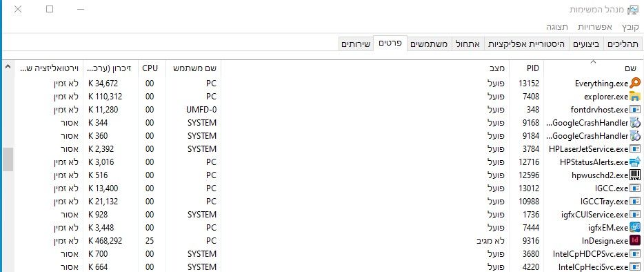Sort by the PID column header
644x272 pixels.
click(x=527, y=68)
